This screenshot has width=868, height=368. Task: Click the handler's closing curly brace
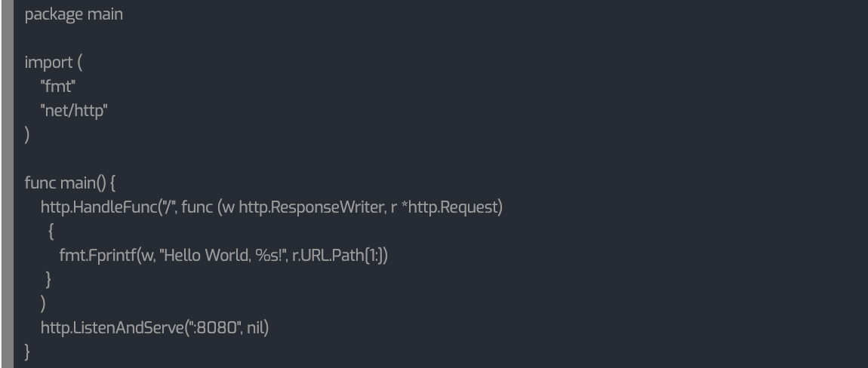pyautogui.click(x=49, y=280)
